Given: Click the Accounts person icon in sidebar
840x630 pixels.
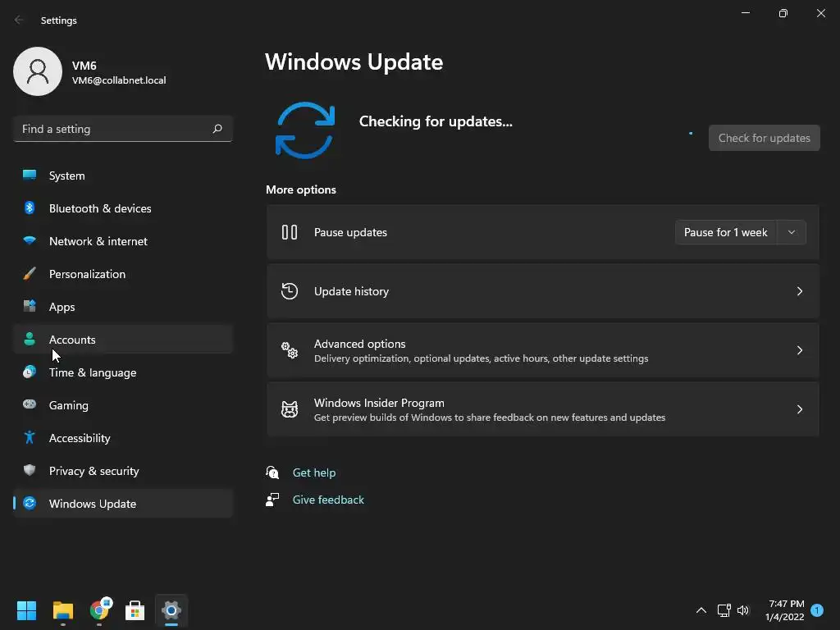Looking at the screenshot, I should 30,339.
